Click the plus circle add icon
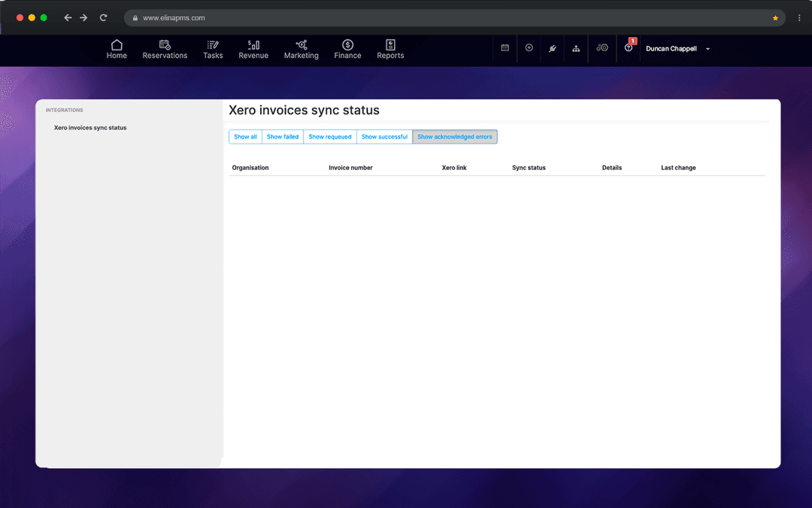This screenshot has width=812, height=508. click(x=529, y=47)
